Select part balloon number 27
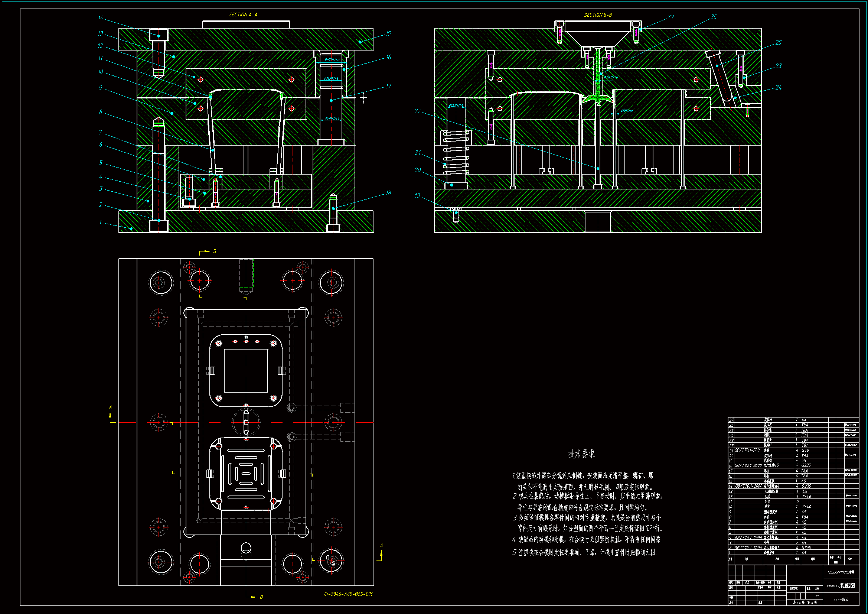The width and height of the screenshot is (868, 614). [x=670, y=17]
